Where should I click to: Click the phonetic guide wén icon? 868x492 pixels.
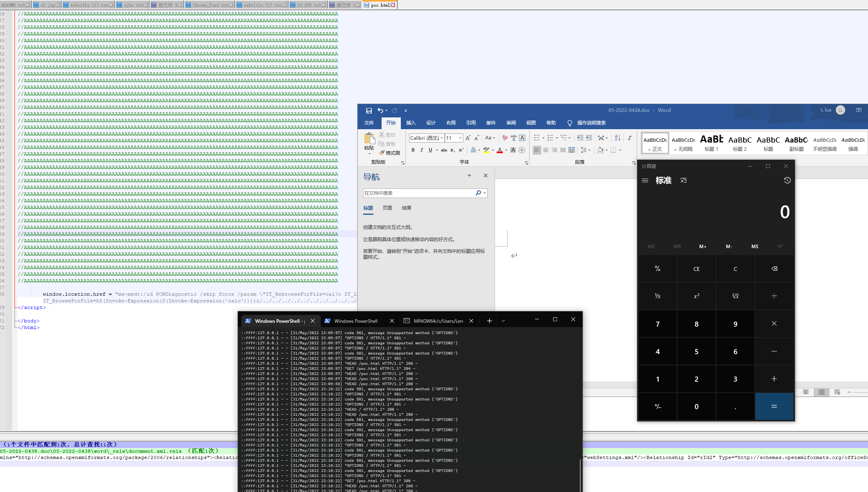click(513, 138)
